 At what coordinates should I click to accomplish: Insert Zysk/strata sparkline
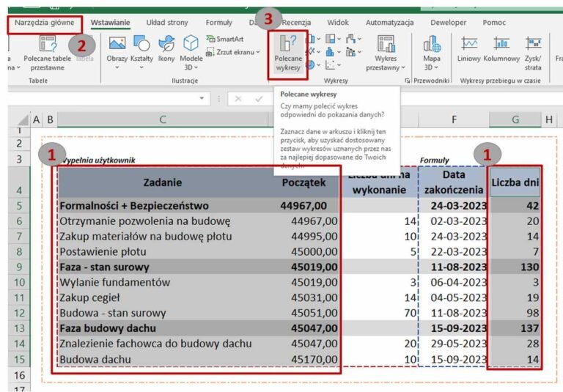533,53
